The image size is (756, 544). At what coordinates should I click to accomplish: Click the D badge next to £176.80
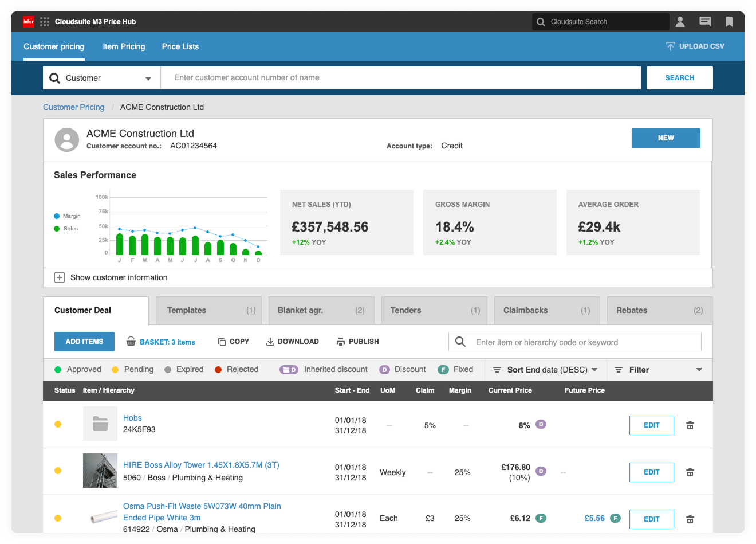541,471
